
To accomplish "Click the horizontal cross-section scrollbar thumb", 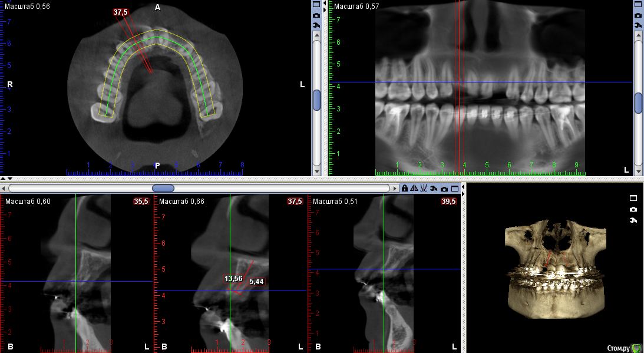I will click(163, 189).
